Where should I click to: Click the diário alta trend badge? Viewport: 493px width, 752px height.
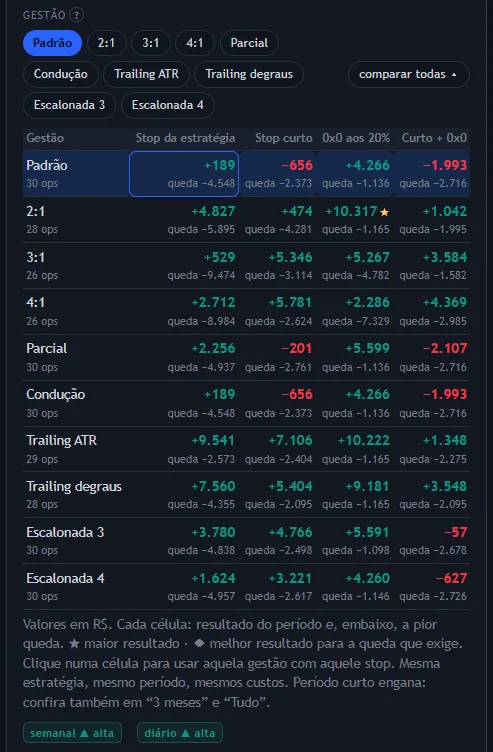pos(180,733)
